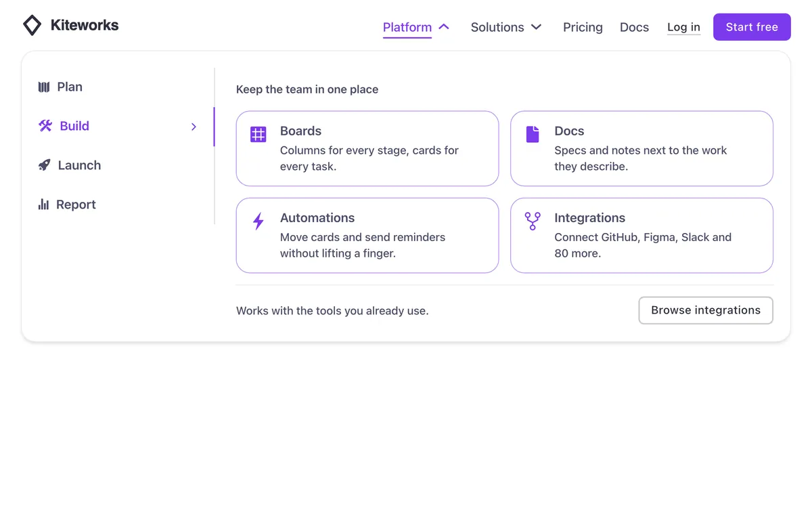812x508 pixels.
Task: Click the Launch rocket icon
Action: [44, 165]
